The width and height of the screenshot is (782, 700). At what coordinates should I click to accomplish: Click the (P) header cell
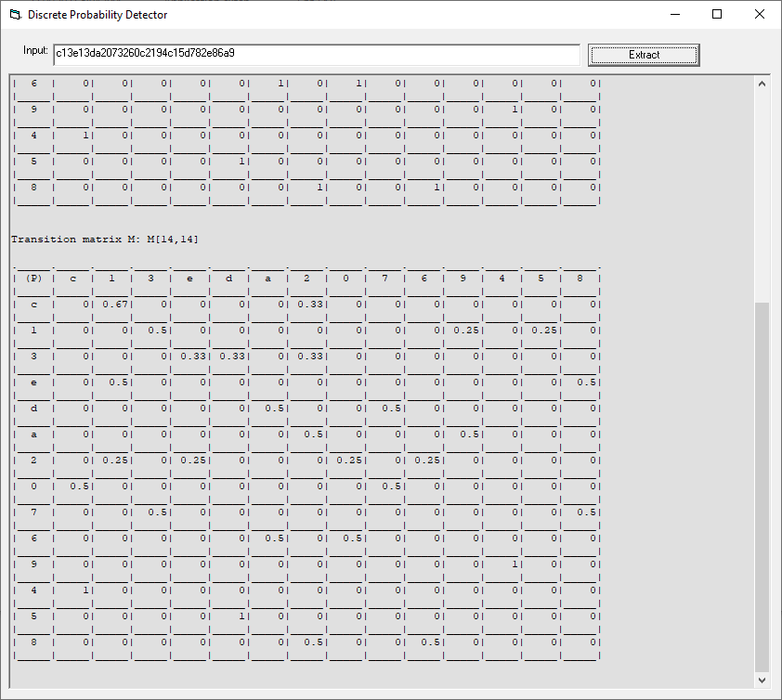pos(34,279)
